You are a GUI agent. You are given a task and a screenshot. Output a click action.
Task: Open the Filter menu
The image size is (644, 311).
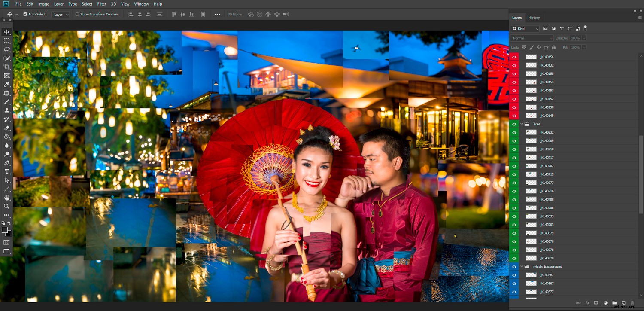click(x=101, y=4)
